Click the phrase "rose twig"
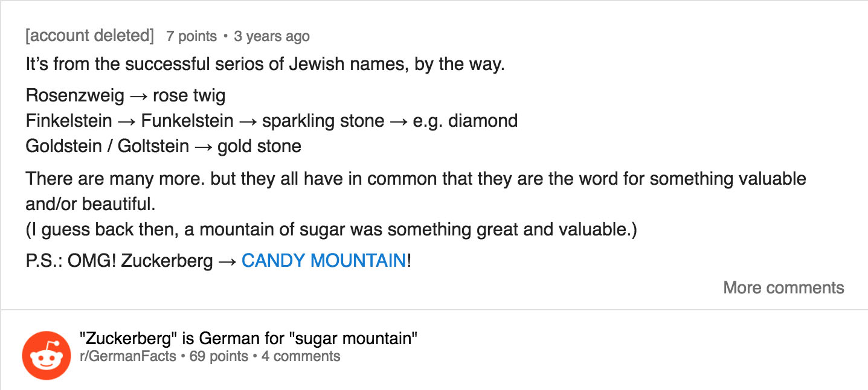The width and height of the screenshot is (868, 390). tap(189, 95)
